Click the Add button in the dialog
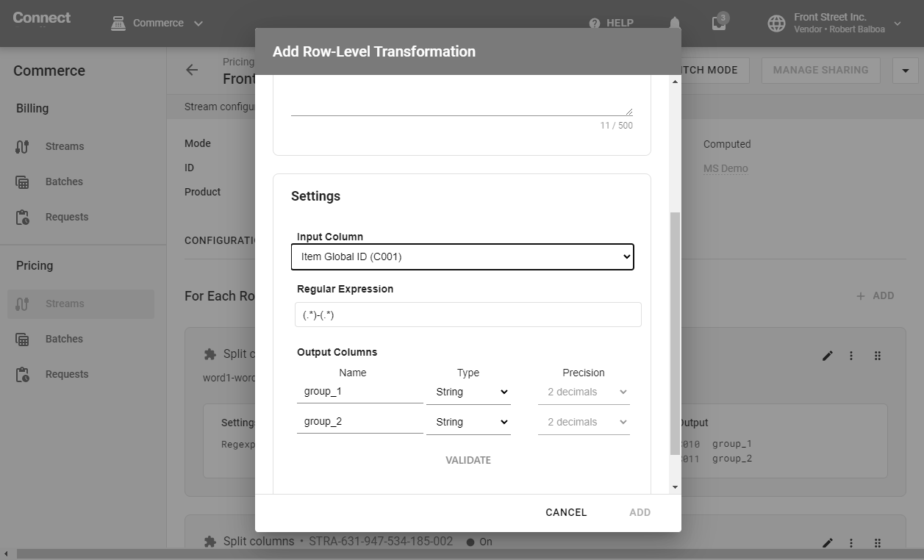This screenshot has width=924, height=560. [640, 512]
